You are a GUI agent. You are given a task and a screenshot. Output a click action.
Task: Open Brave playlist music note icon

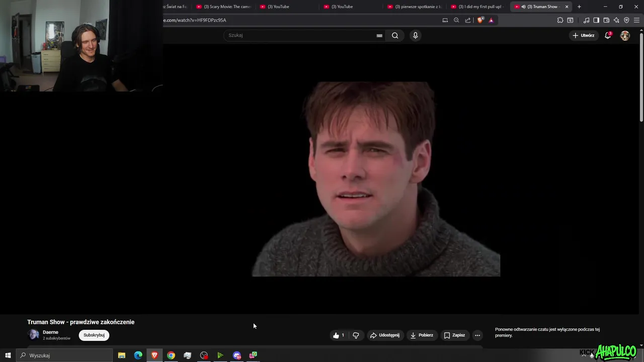pyautogui.click(x=586, y=20)
